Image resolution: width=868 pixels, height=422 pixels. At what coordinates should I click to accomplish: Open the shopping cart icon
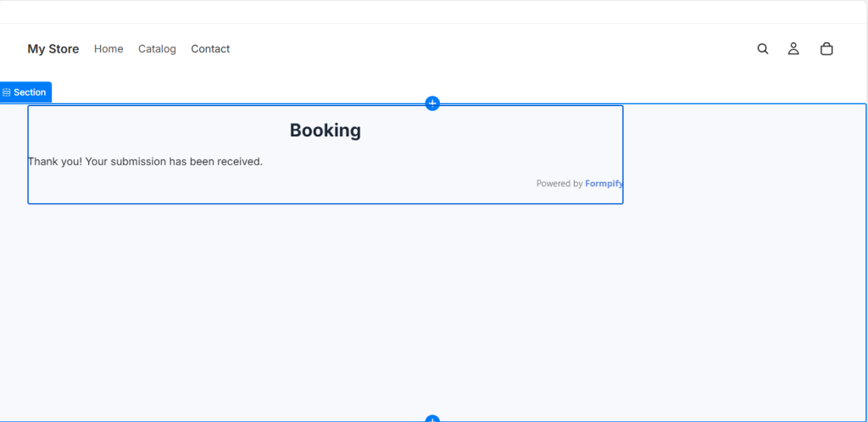[826, 49]
